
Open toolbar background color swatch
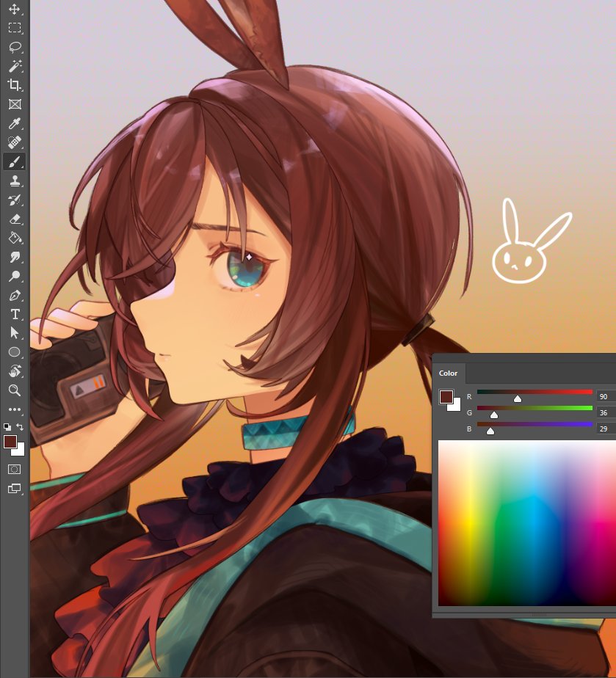point(20,451)
